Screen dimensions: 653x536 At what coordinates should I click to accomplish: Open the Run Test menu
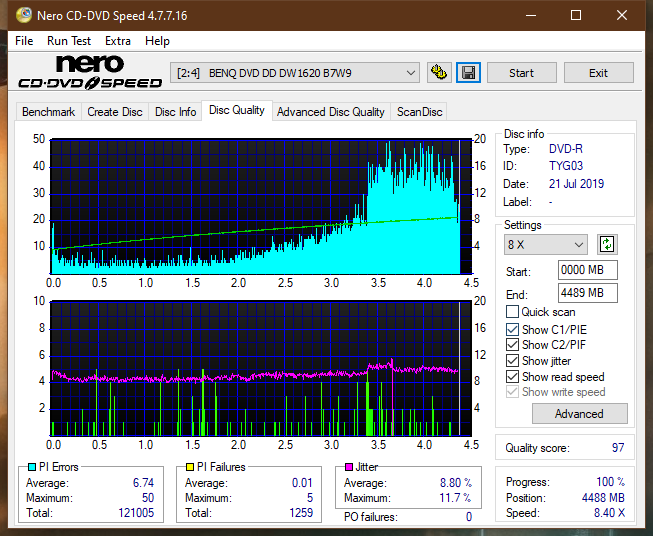pos(69,41)
